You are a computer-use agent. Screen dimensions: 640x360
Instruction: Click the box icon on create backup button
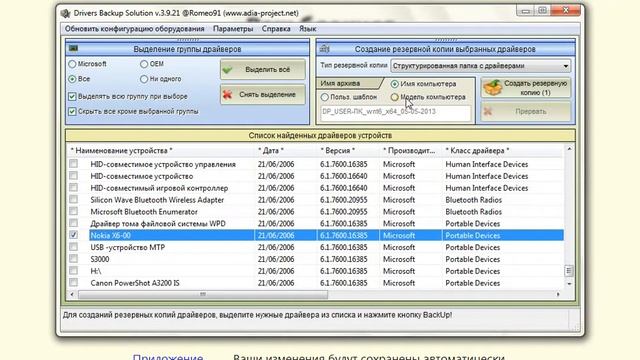click(493, 88)
